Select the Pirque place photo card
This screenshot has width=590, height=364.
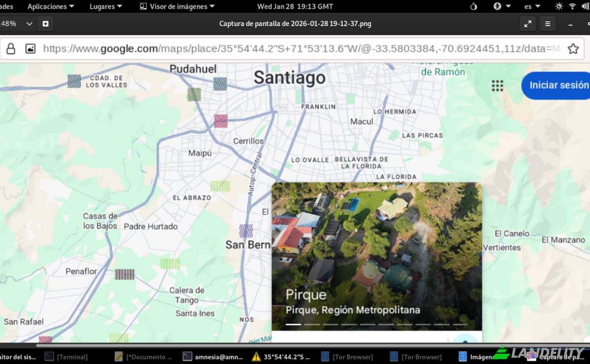click(377, 256)
